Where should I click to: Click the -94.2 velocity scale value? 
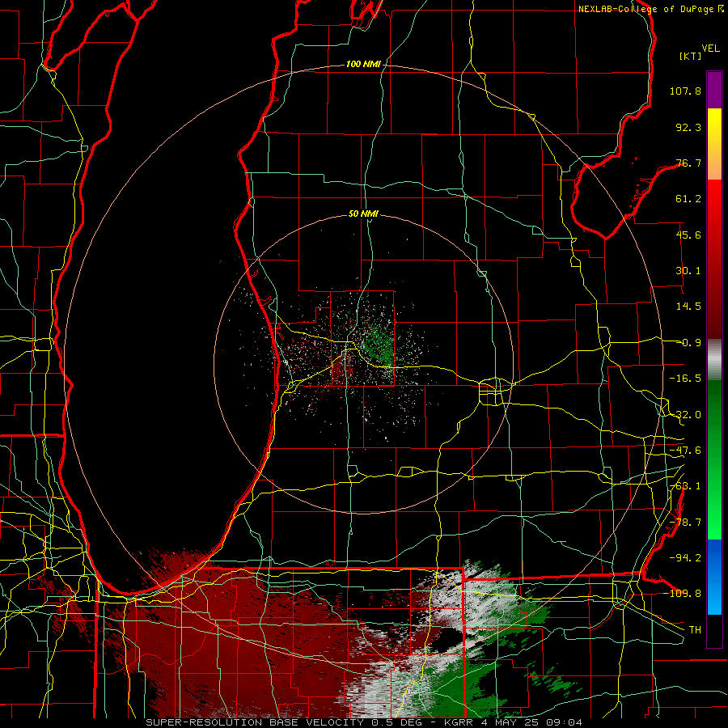685,557
